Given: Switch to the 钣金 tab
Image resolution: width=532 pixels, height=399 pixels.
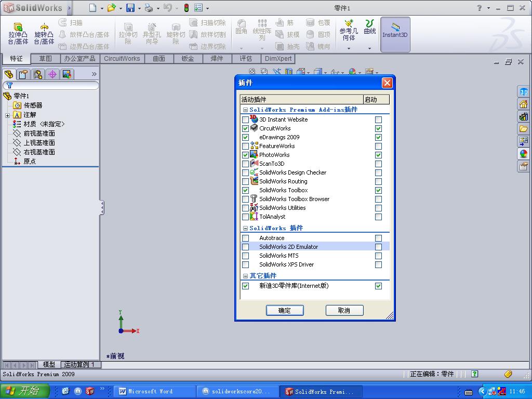Looking at the screenshot, I should (188, 59).
